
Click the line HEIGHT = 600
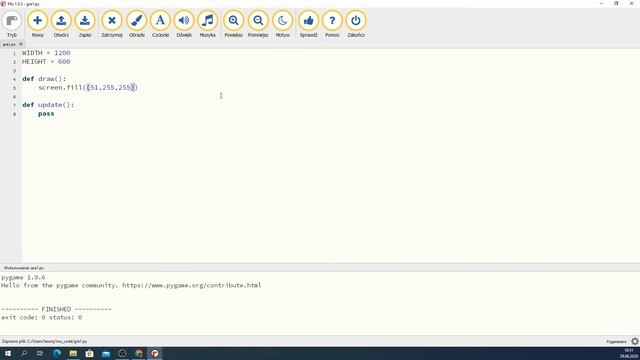tap(46, 62)
